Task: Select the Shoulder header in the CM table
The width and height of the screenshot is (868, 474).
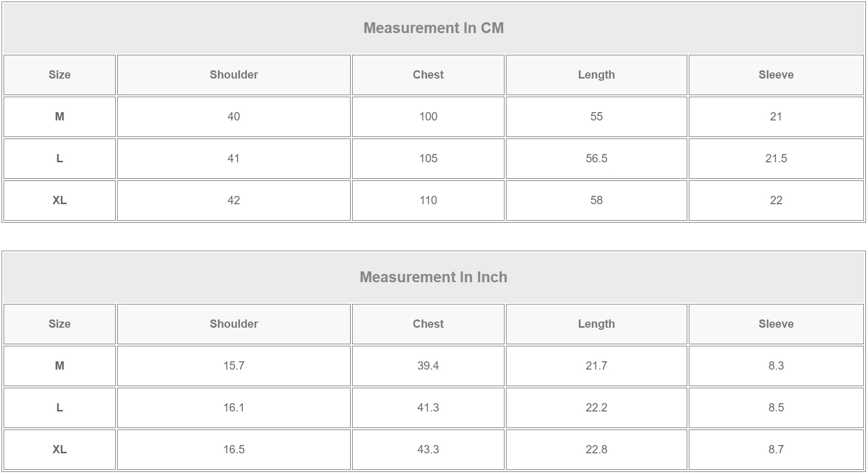Action: pyautogui.click(x=233, y=75)
